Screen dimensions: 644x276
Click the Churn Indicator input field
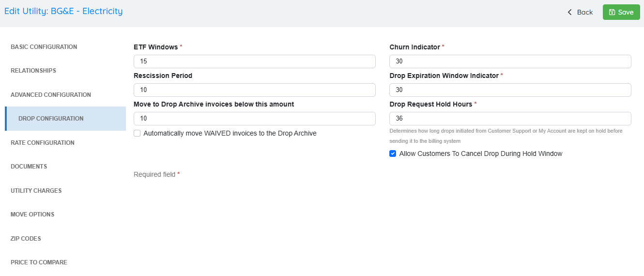(510, 61)
